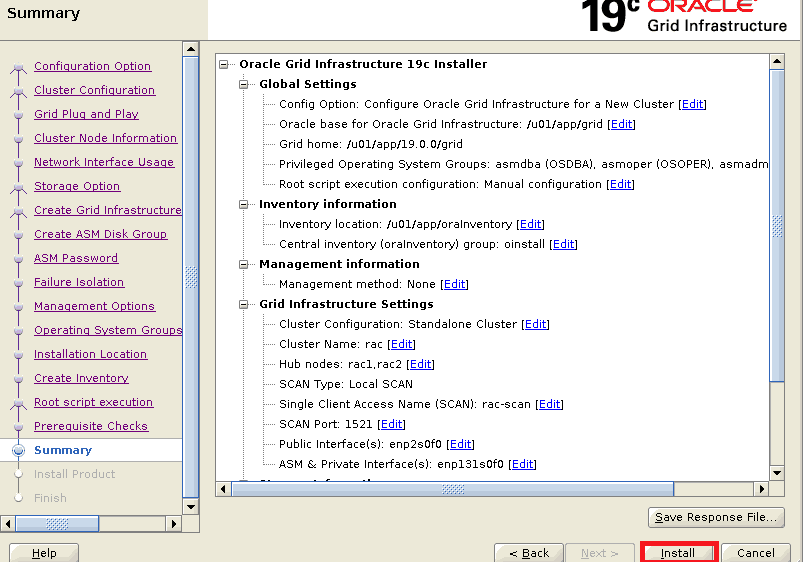Edit Single Client Access Name rac-scan

(x=550, y=404)
